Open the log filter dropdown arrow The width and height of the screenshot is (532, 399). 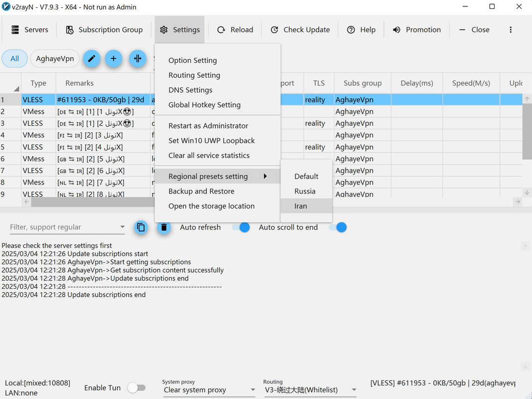click(x=122, y=227)
